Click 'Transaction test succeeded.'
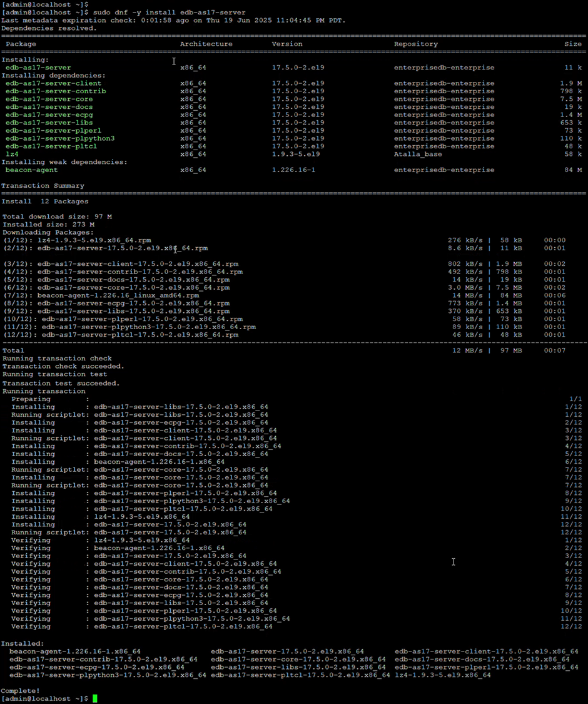The width and height of the screenshot is (588, 704). point(61,383)
